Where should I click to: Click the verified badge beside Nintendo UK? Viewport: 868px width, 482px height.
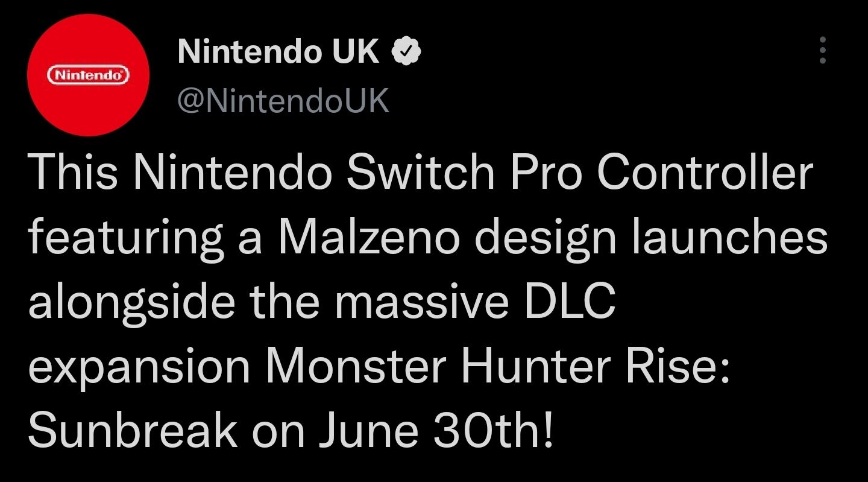coord(406,52)
